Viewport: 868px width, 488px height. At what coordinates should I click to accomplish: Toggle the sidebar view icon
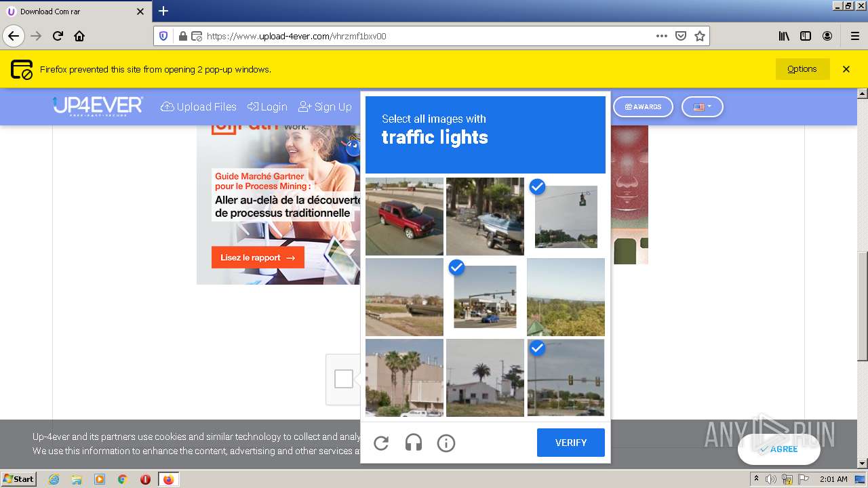click(x=806, y=36)
